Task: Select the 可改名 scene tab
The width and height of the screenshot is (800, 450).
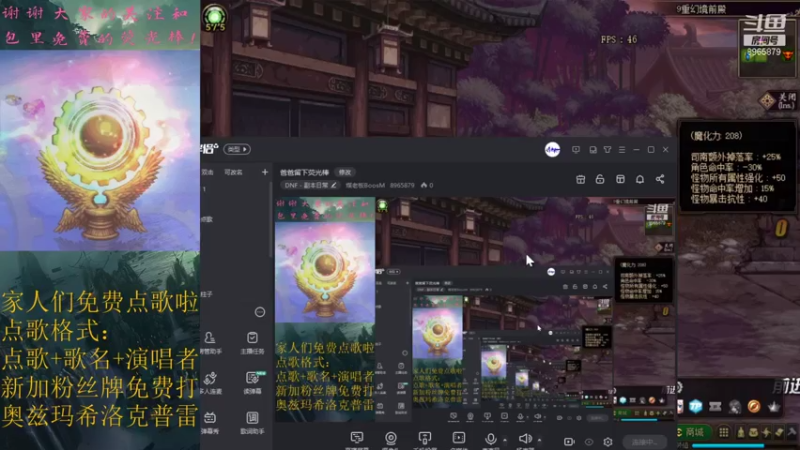Action: click(234, 172)
